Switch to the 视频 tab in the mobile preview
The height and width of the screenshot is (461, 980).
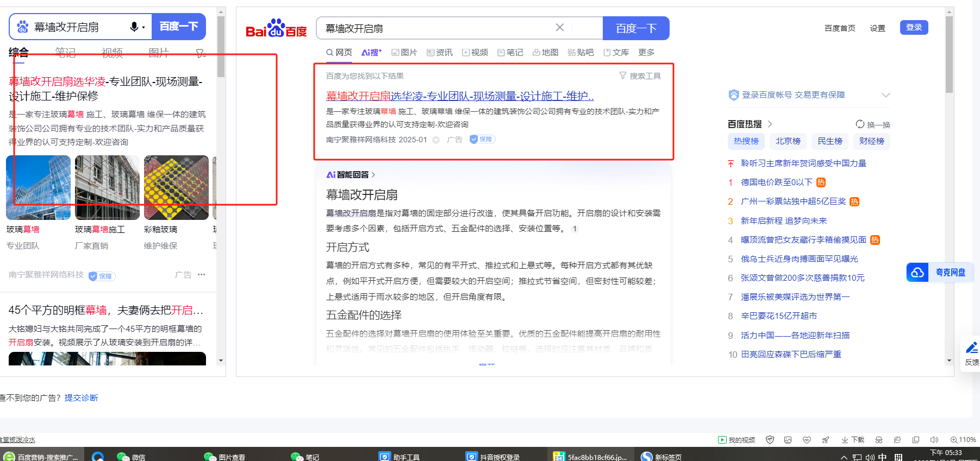pos(112,53)
